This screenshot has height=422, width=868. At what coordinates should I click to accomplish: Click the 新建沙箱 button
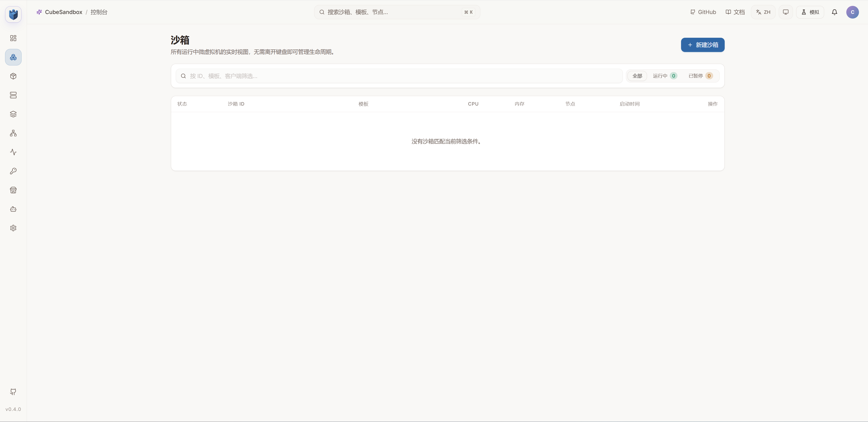[703, 45]
